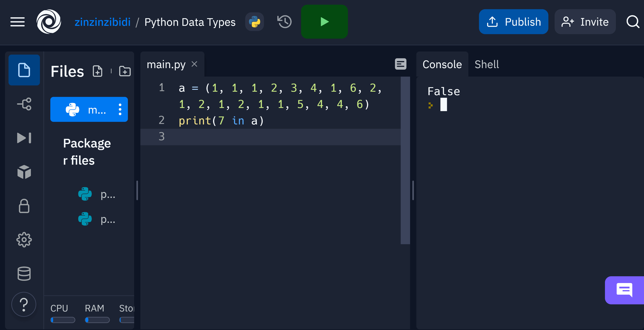The image size is (644, 330).
Task: Open the Git/Version control panel
Action: (24, 104)
